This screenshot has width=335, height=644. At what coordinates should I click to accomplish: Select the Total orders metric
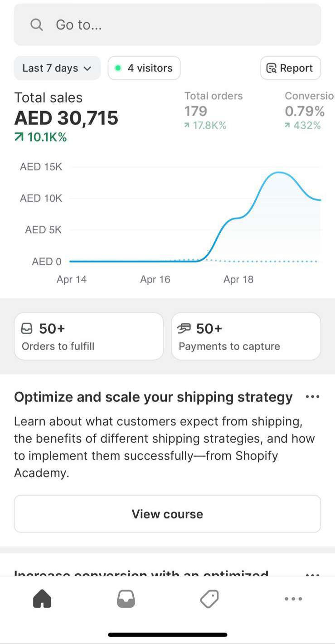(213, 111)
